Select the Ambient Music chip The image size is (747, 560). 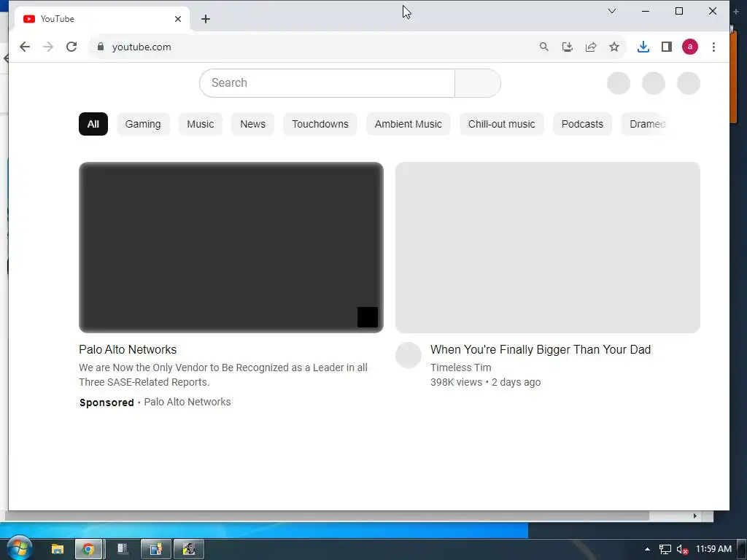(409, 124)
